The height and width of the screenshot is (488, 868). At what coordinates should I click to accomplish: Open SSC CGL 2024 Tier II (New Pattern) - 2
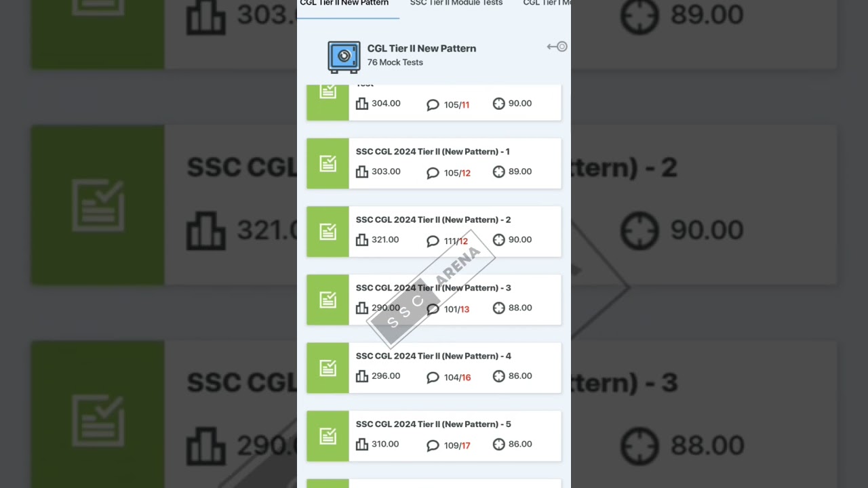[434, 232]
